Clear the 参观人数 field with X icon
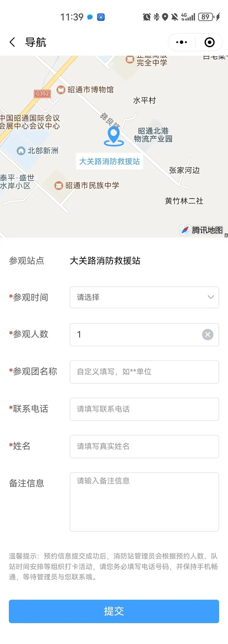 [208, 335]
